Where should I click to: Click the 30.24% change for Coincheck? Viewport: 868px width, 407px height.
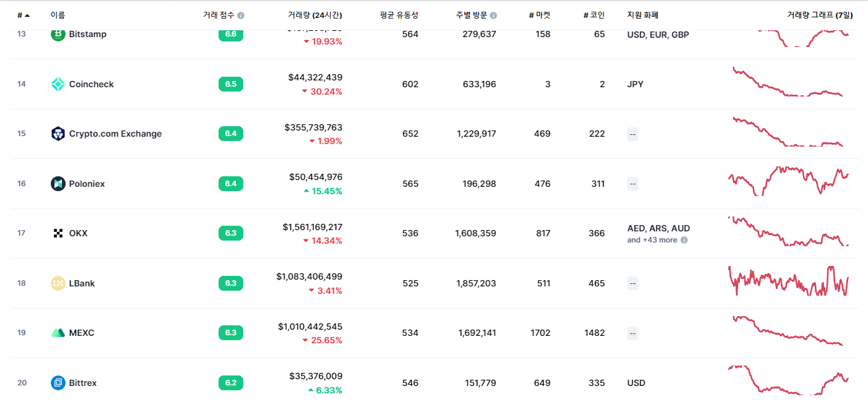pos(322,92)
